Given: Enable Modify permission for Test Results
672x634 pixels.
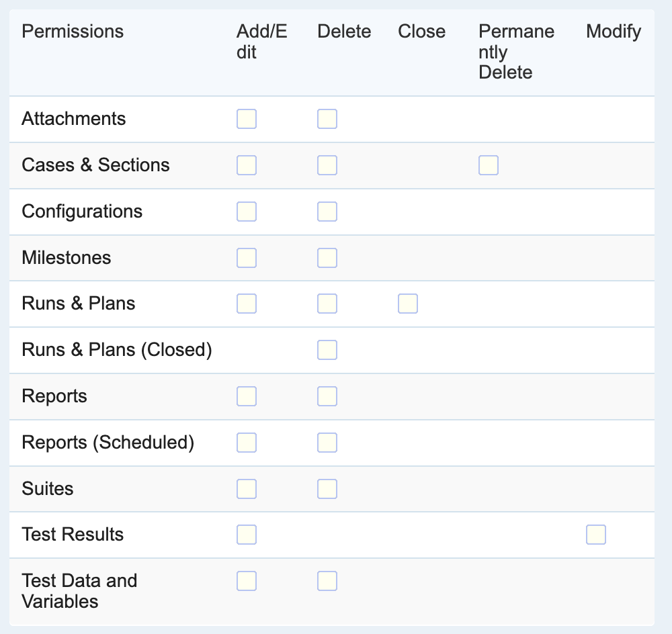Looking at the screenshot, I should pos(596,535).
